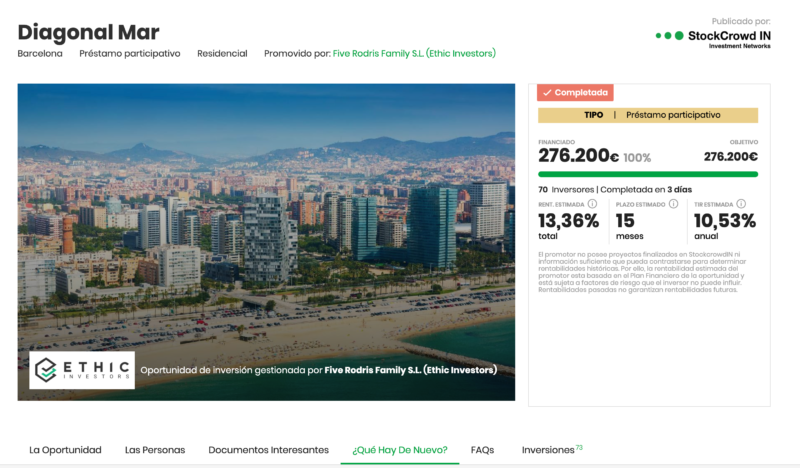
Task: Click the image caption naming Five Rodris Family
Action: pyautogui.click(x=318, y=370)
